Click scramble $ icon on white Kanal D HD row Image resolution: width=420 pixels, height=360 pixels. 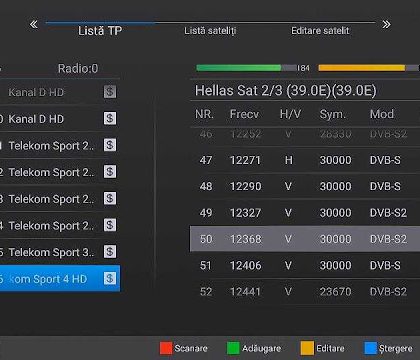point(110,118)
